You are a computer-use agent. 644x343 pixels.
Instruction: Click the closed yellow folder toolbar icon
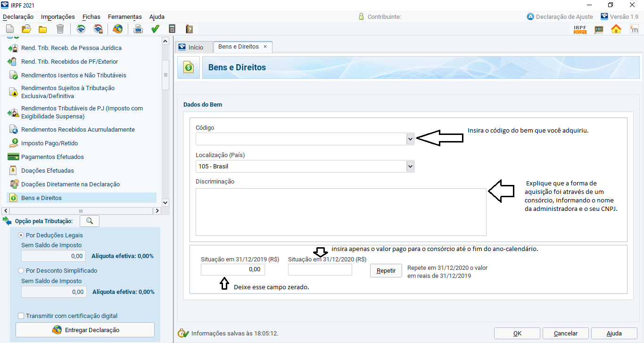coord(43,29)
